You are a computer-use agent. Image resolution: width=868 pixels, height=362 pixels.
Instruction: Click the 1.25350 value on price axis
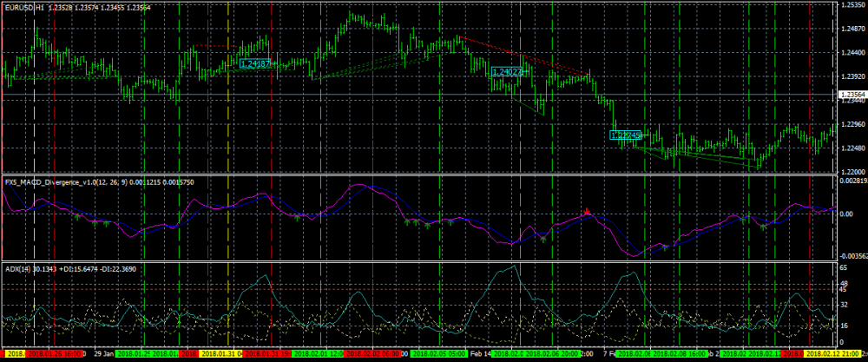click(852, 5)
